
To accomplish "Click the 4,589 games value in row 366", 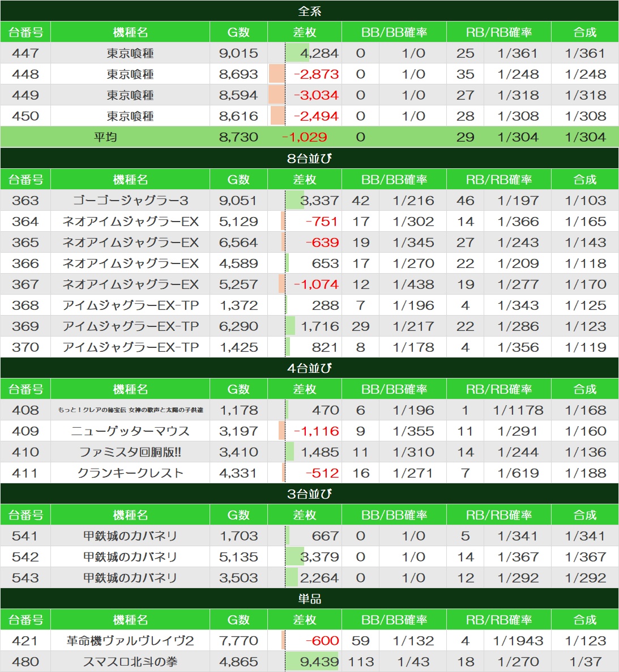I will point(238,263).
